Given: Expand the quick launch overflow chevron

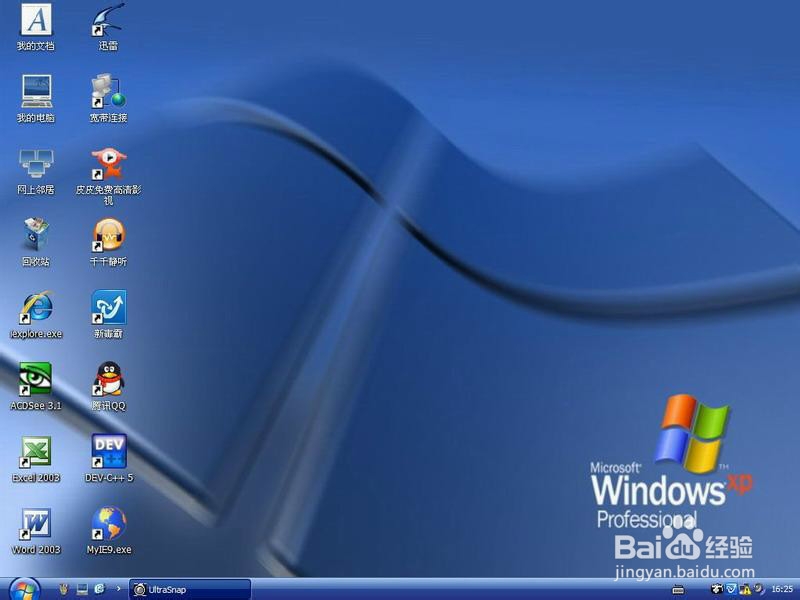Looking at the screenshot, I should [x=118, y=589].
